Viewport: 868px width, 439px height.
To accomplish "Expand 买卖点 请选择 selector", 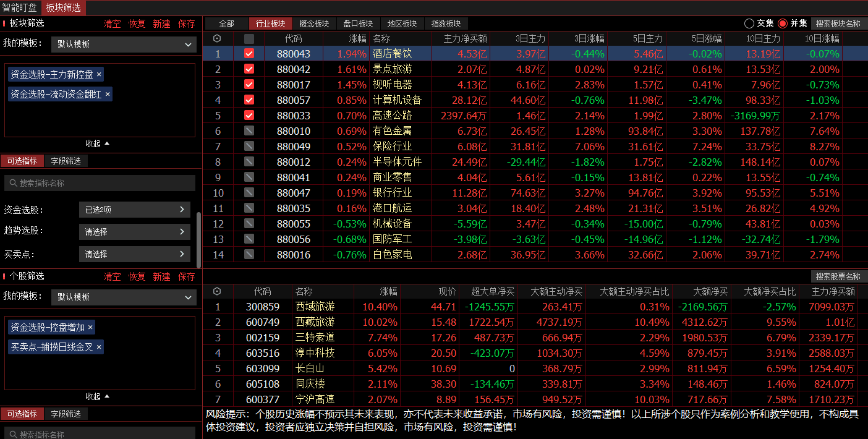I will (x=134, y=254).
